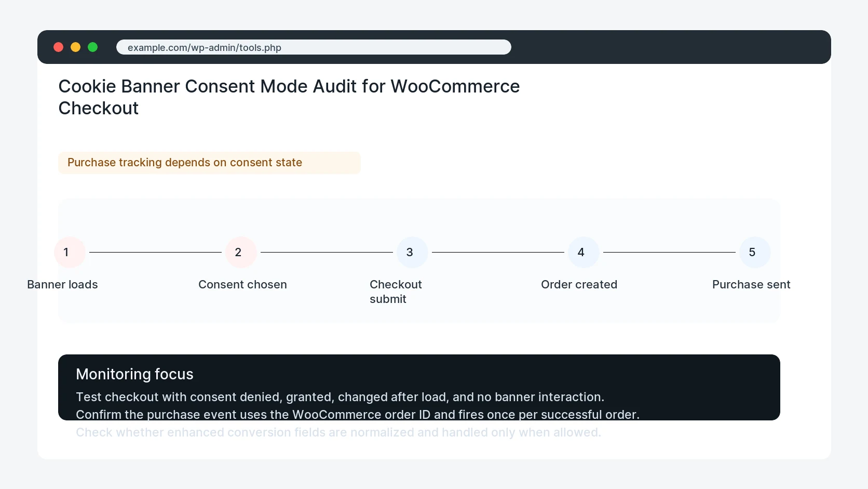Click the 'Banner loads' step label

[62, 285]
